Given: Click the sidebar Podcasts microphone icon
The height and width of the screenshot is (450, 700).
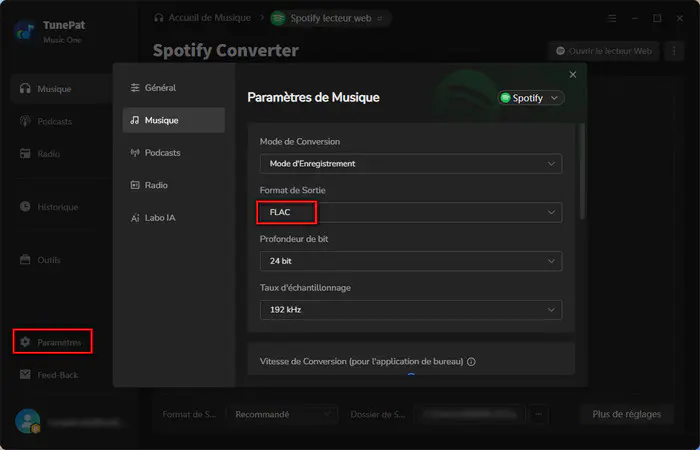Looking at the screenshot, I should [x=25, y=121].
